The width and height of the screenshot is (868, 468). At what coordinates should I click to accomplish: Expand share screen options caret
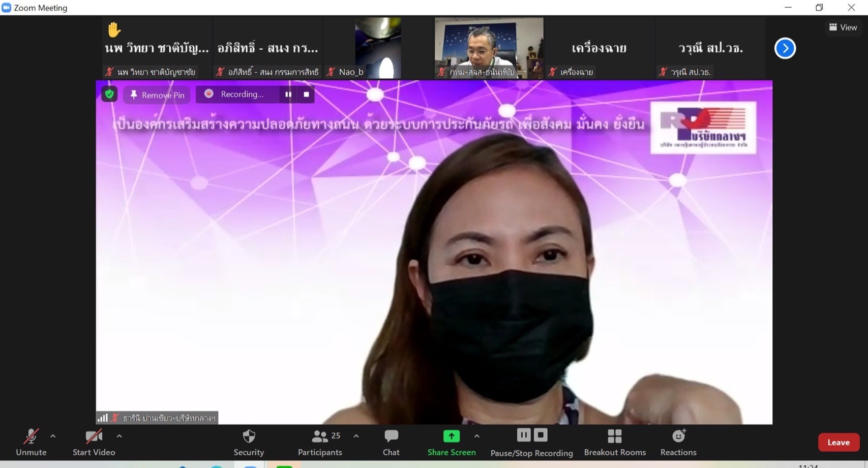476,436
